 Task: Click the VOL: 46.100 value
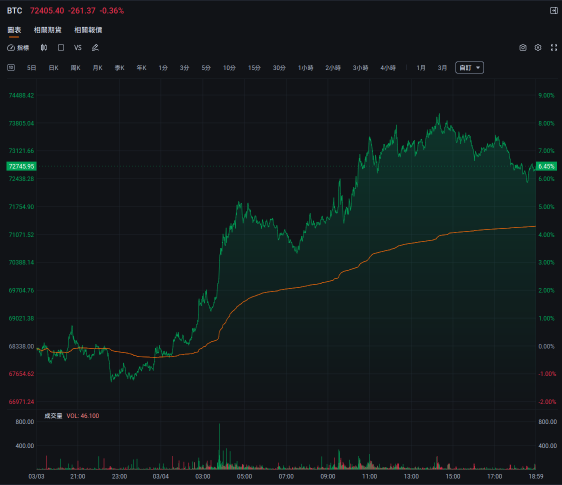(x=83, y=416)
